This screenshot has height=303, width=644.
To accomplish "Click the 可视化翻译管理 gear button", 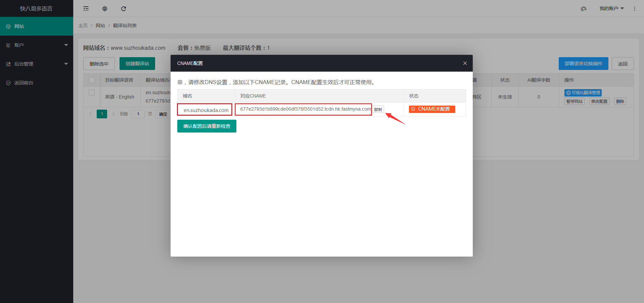I will tap(583, 93).
